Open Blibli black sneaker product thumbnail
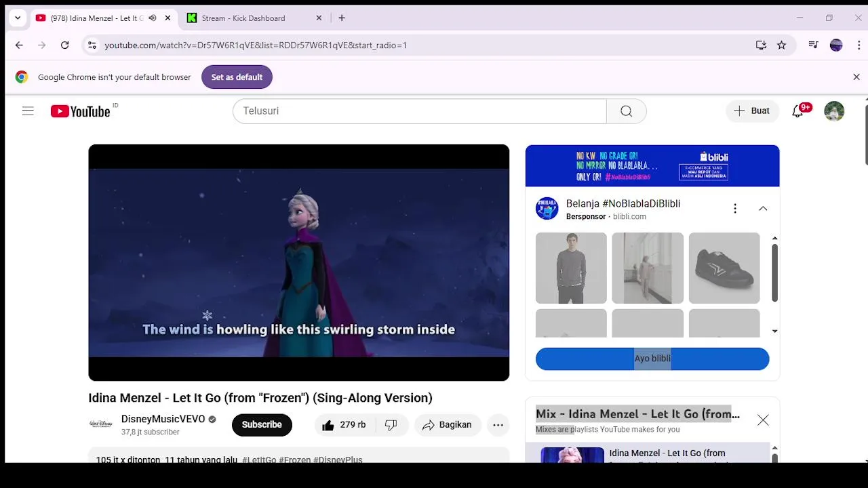Image resolution: width=868 pixels, height=488 pixels. 724,268
